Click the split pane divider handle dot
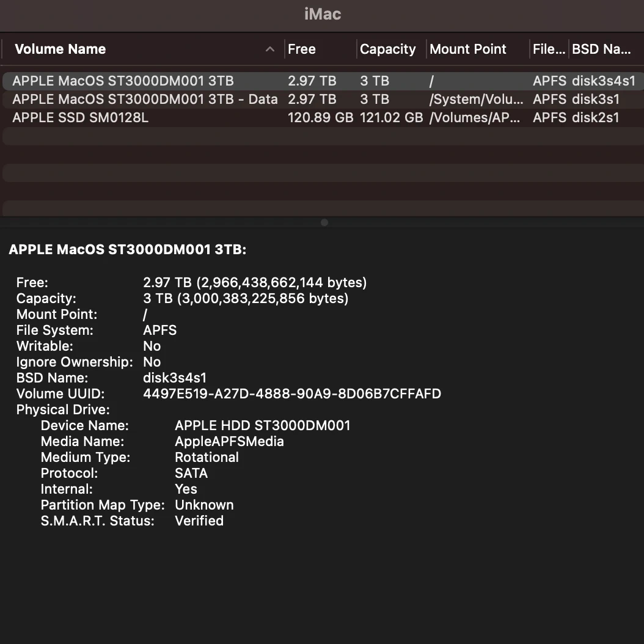 point(324,222)
